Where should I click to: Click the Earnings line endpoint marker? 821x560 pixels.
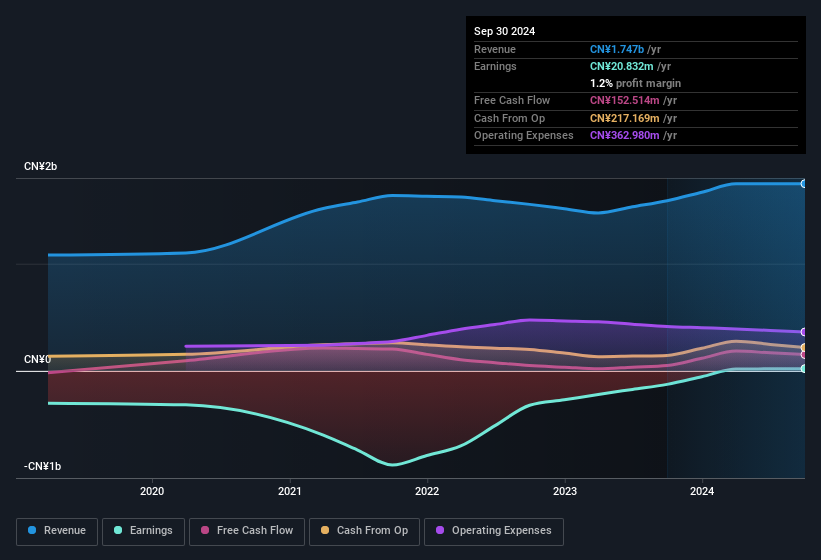click(803, 369)
